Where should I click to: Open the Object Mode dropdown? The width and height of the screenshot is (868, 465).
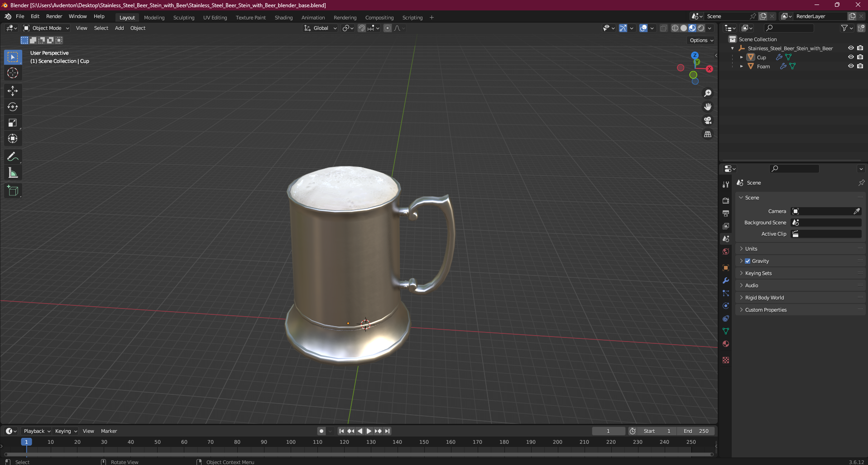pyautogui.click(x=46, y=28)
